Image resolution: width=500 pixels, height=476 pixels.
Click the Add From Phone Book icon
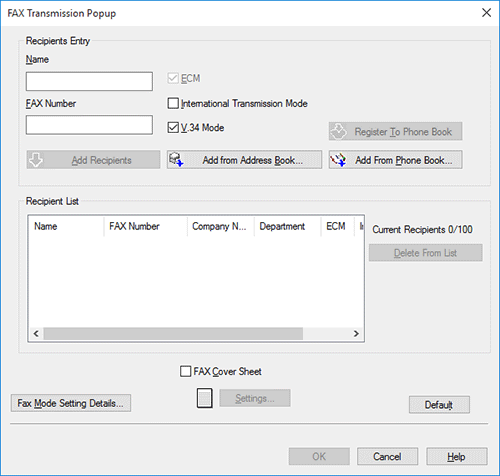click(x=338, y=160)
